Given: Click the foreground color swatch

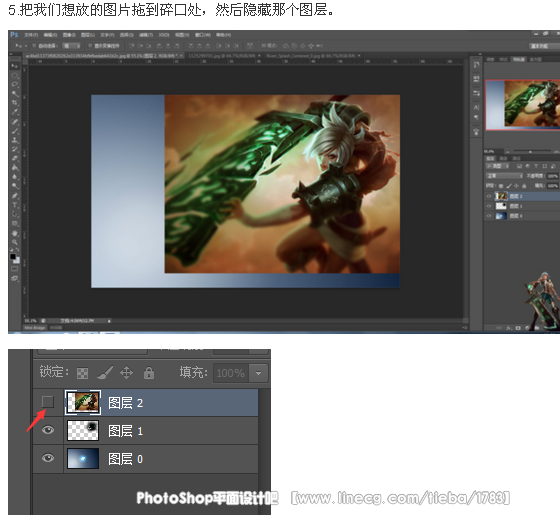Looking at the screenshot, I should pyautogui.click(x=12, y=256).
